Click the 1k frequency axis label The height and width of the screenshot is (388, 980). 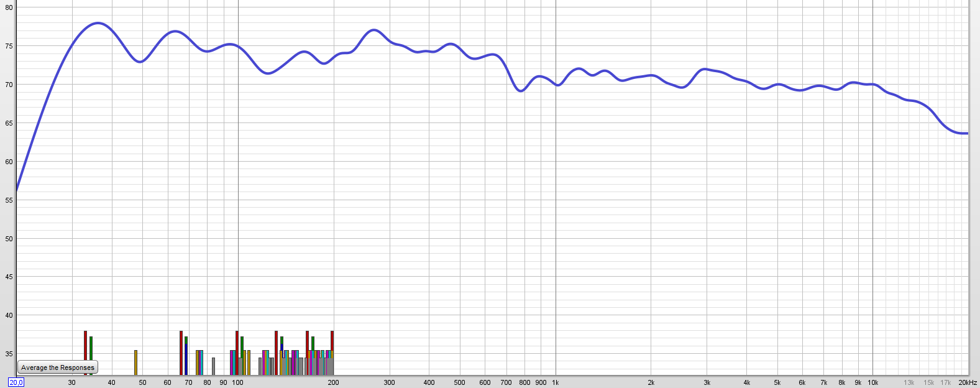(x=556, y=382)
